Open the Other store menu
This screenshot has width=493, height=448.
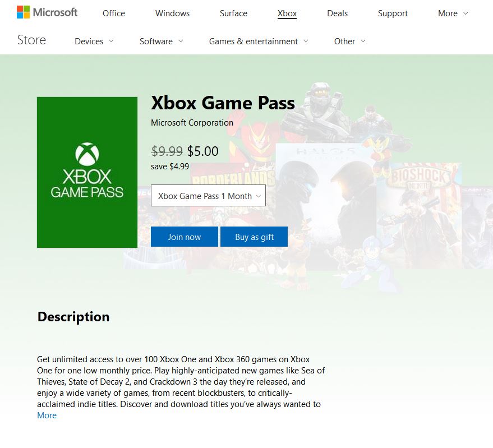[349, 41]
